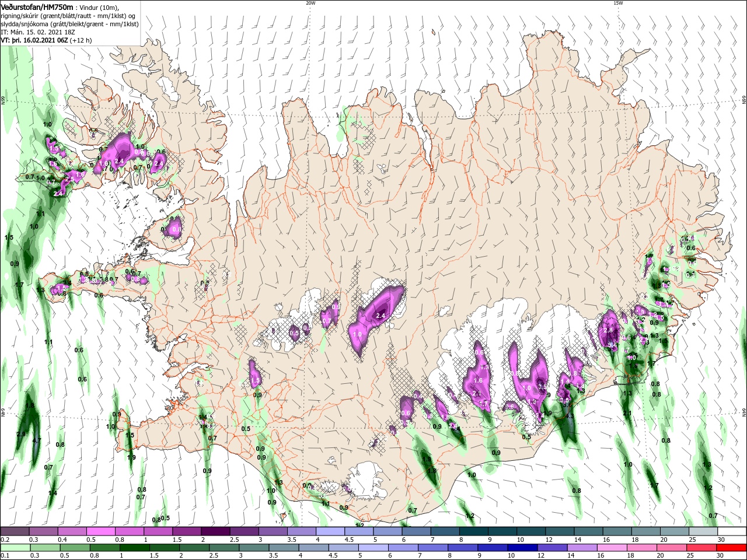This screenshot has width=747, height=560.
Task: Click the '(+12 h)' forecast offset text
Action: [81, 40]
